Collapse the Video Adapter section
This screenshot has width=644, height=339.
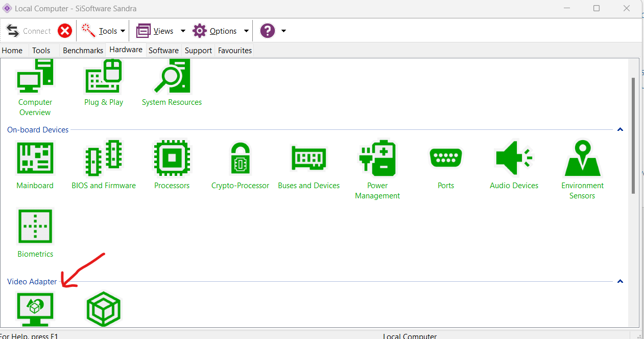pyautogui.click(x=620, y=282)
